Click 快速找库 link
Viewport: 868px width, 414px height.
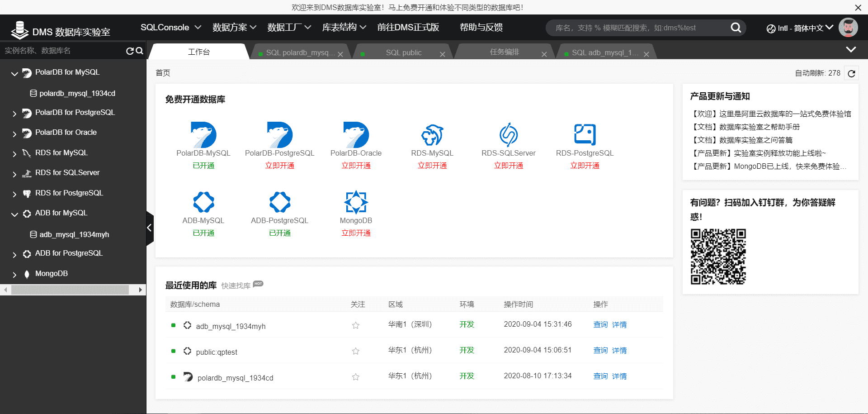coord(236,286)
